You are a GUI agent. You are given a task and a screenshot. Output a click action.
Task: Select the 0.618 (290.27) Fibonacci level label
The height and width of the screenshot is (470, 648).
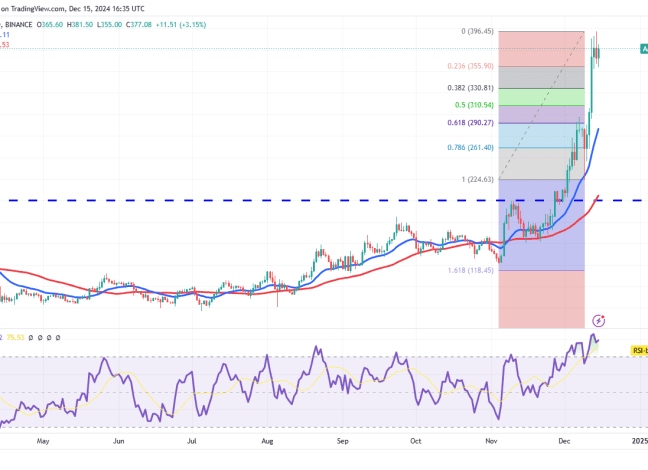click(472, 123)
